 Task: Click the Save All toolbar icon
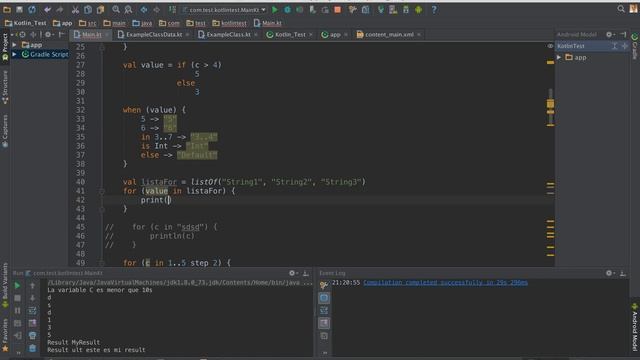click(x=19, y=9)
